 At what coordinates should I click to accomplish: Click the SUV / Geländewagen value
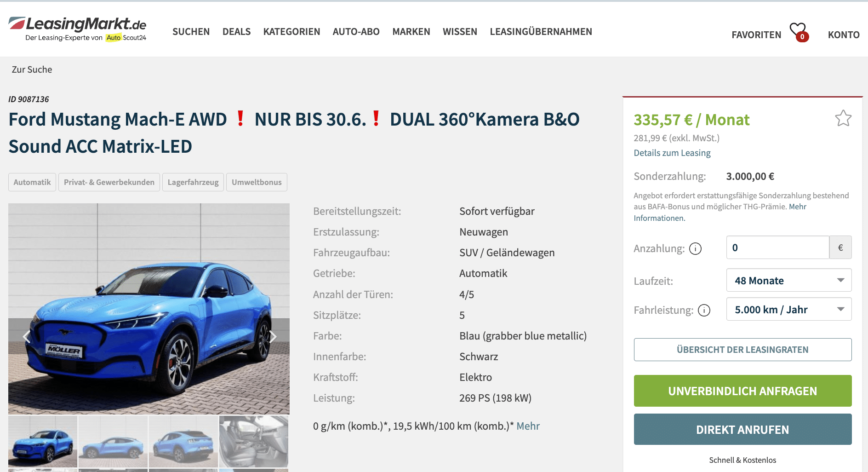507,253
